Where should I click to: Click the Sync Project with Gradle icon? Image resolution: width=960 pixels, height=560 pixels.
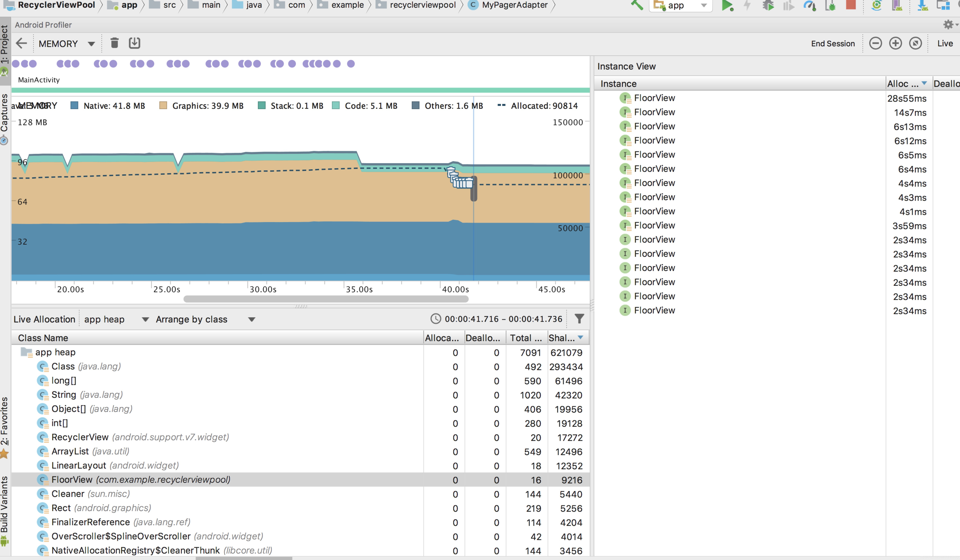[x=877, y=5]
